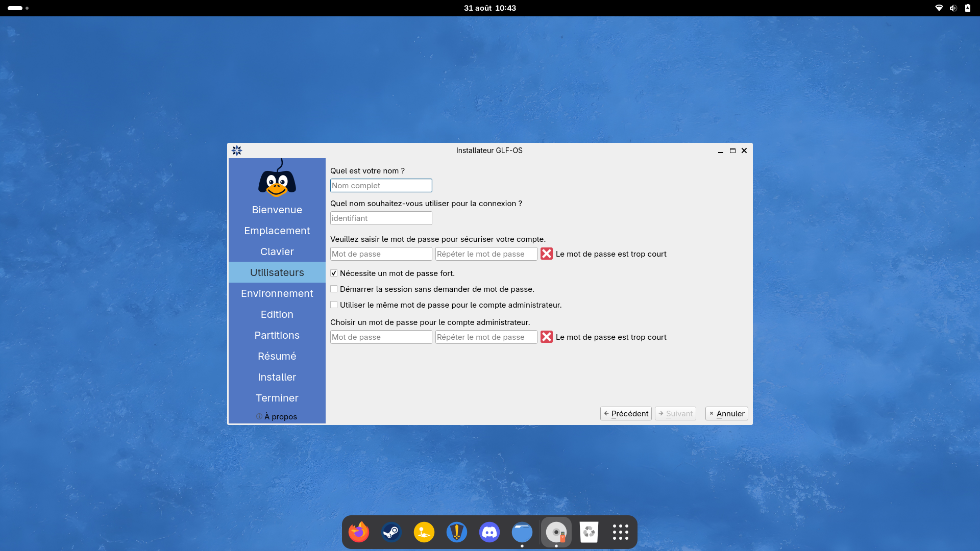Viewport: 980px width, 551px height.
Task: Uncheck Nécessite un mot de passe fort
Action: (334, 273)
